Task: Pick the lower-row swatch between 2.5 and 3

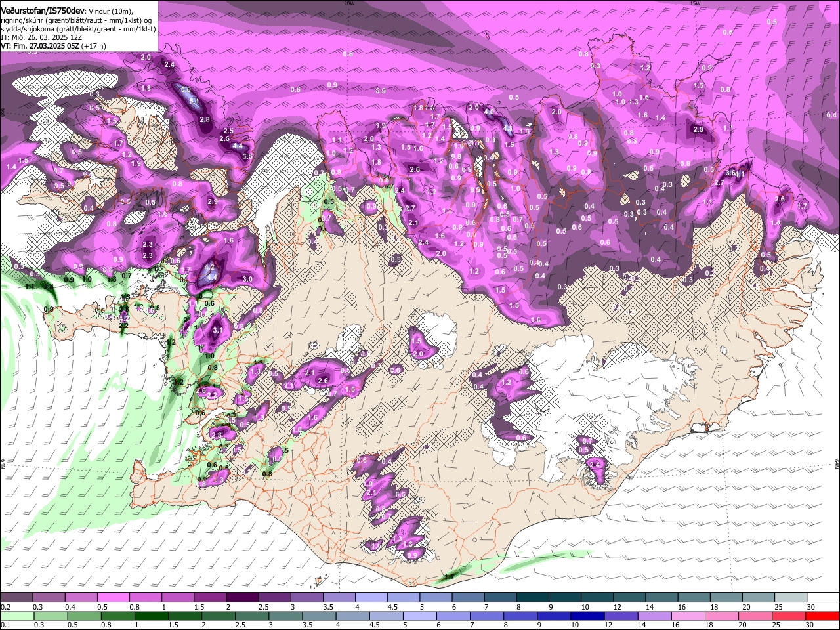Action: [x=252, y=616]
